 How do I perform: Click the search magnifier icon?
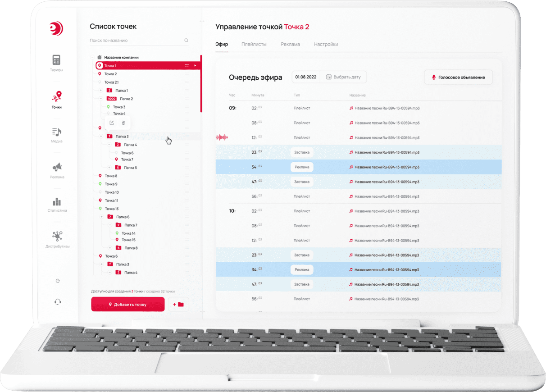pyautogui.click(x=186, y=41)
